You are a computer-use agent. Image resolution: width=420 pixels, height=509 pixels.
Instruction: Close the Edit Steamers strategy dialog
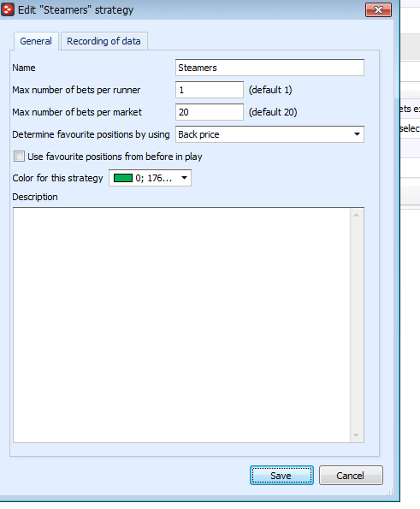coord(378,9)
